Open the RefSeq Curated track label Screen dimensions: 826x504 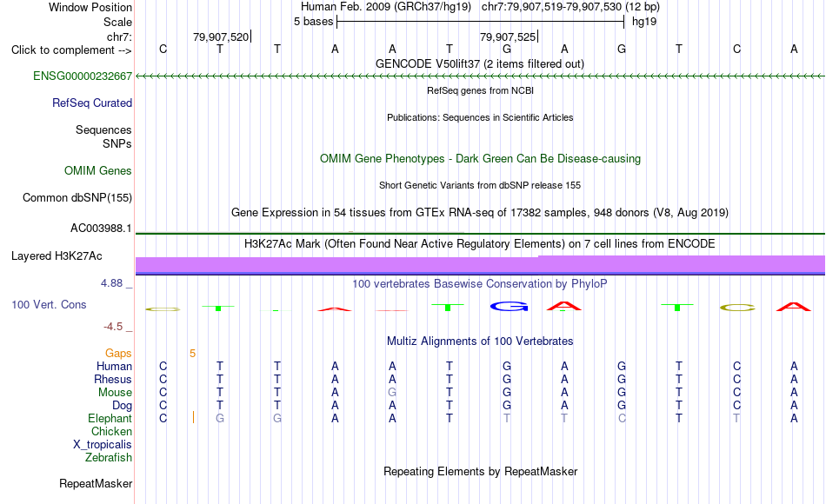[91, 103]
